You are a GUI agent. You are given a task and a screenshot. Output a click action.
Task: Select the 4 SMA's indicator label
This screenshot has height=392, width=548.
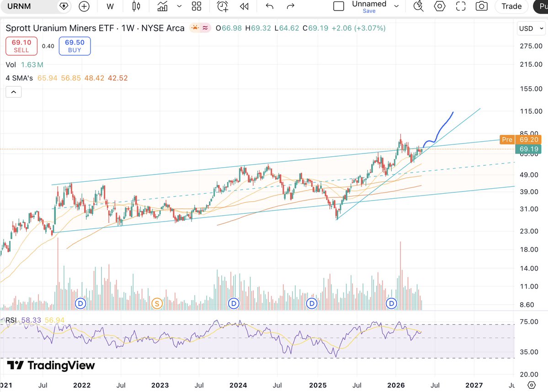[19, 78]
